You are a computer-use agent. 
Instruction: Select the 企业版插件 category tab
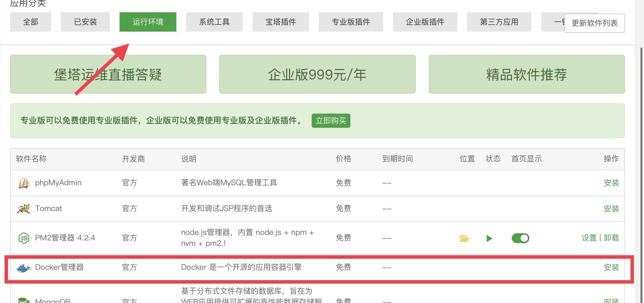425,22
